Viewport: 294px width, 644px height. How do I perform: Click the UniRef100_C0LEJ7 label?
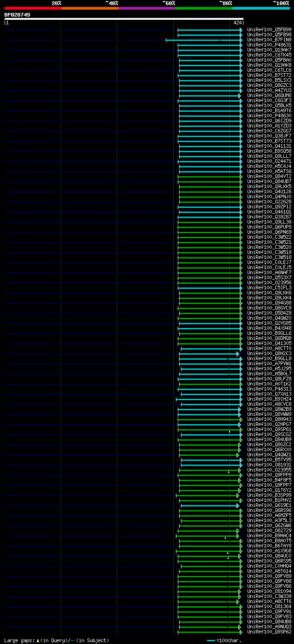point(269,262)
